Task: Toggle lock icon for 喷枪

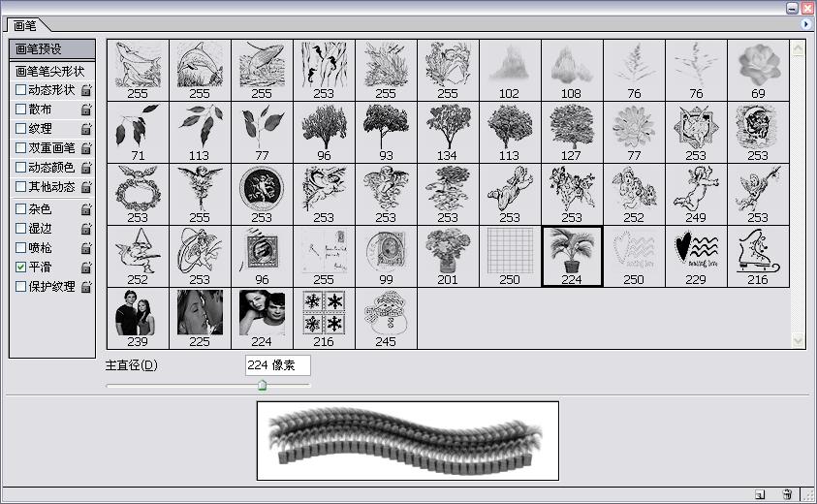Action: pyautogui.click(x=86, y=248)
